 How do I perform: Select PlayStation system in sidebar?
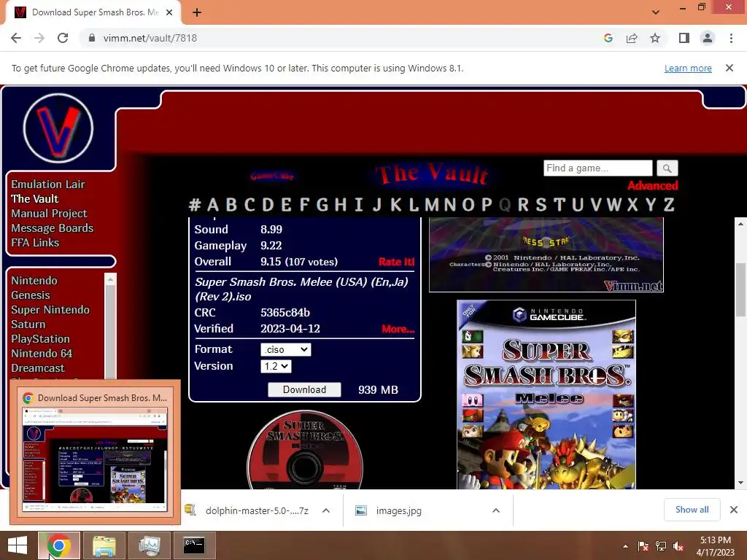(41, 339)
